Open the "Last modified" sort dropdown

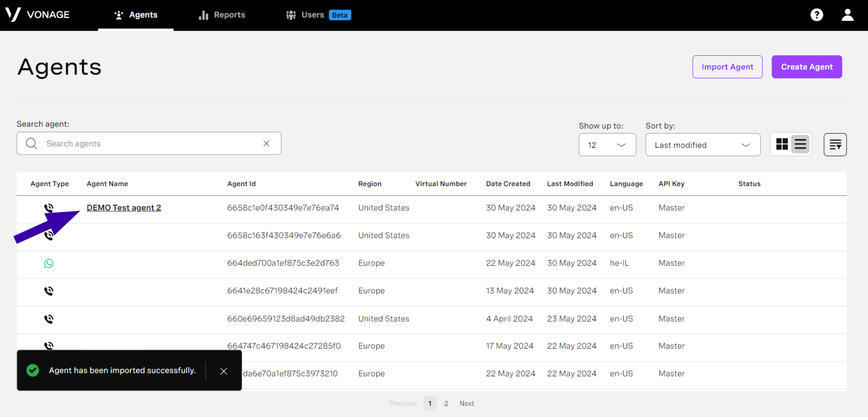702,145
